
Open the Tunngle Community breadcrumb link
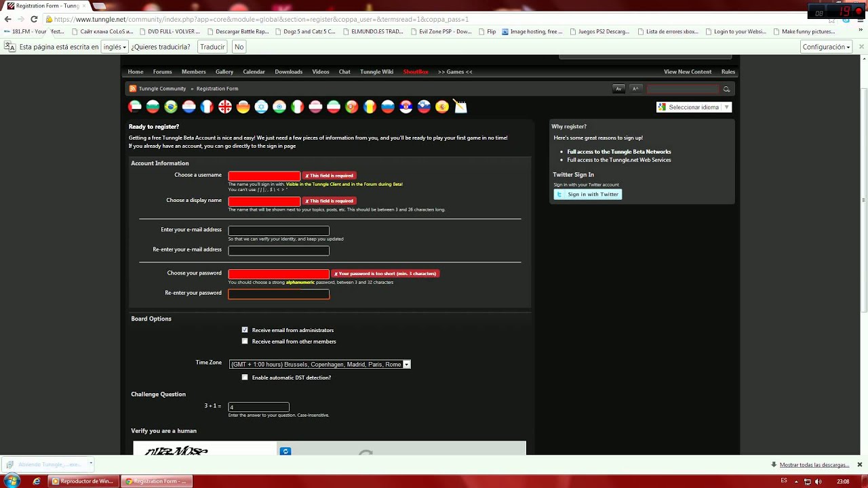click(162, 89)
